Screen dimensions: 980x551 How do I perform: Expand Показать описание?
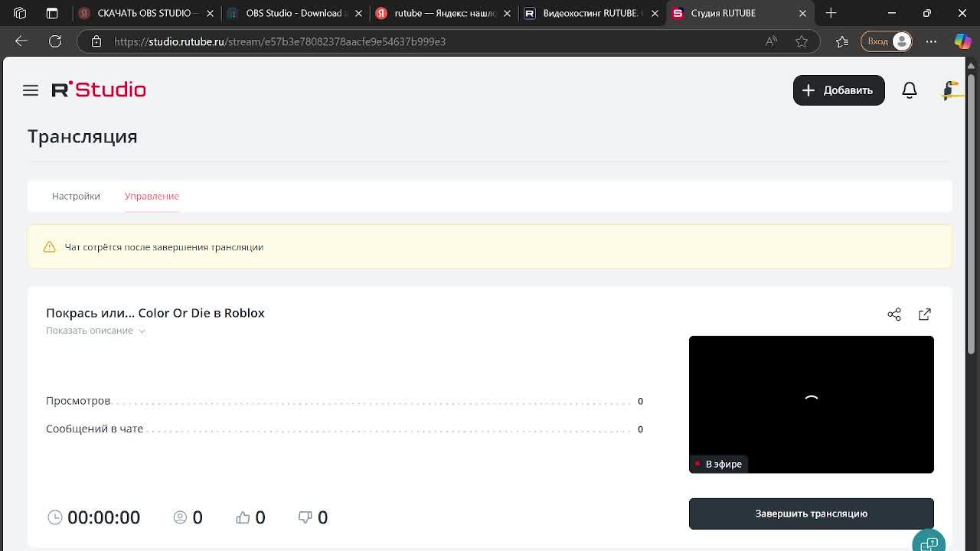(96, 331)
